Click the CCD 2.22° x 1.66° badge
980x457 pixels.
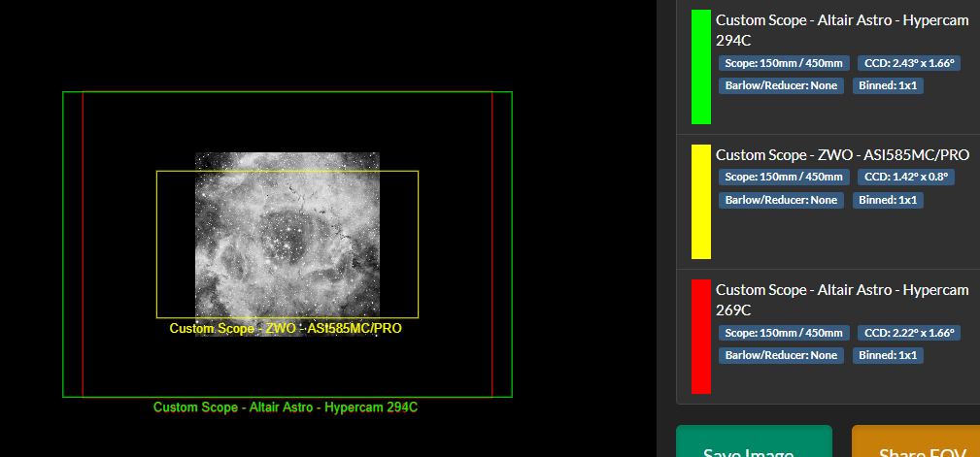tap(908, 333)
